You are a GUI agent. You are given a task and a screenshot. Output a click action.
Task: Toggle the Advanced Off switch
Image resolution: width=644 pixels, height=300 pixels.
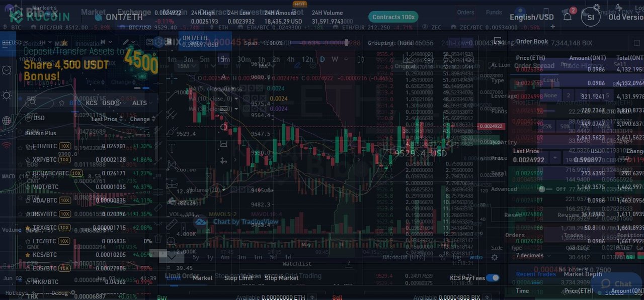tap(541, 189)
